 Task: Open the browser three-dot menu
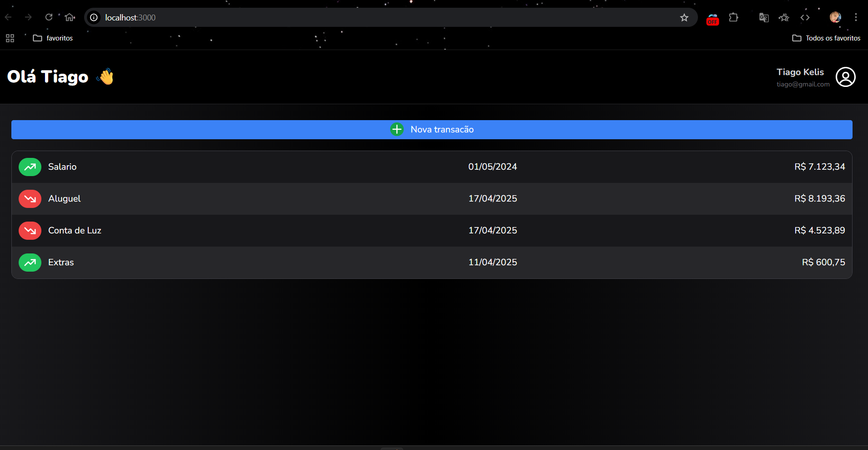(x=856, y=17)
